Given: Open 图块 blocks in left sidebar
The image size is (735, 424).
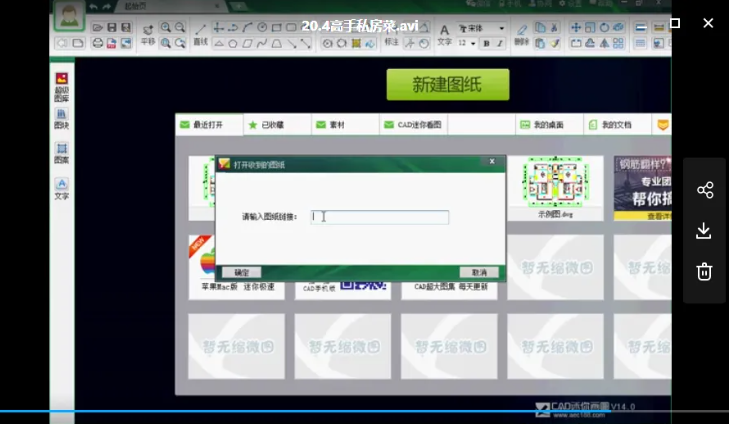Looking at the screenshot, I should [61, 119].
